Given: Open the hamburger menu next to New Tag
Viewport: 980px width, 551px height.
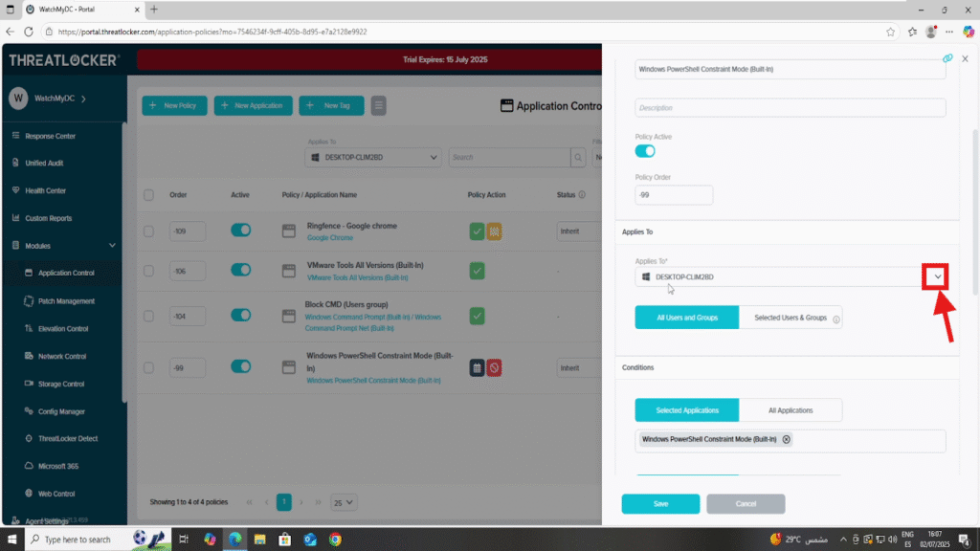Looking at the screenshot, I should (x=379, y=105).
